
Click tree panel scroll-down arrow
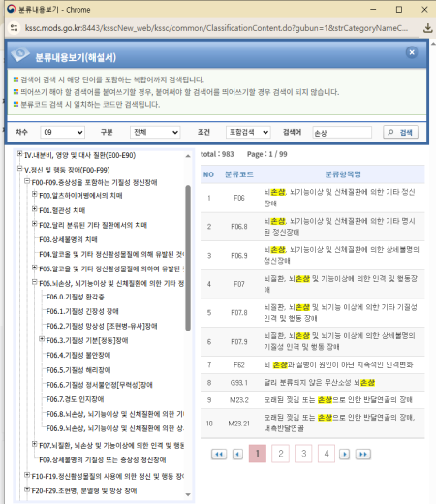(x=188, y=494)
